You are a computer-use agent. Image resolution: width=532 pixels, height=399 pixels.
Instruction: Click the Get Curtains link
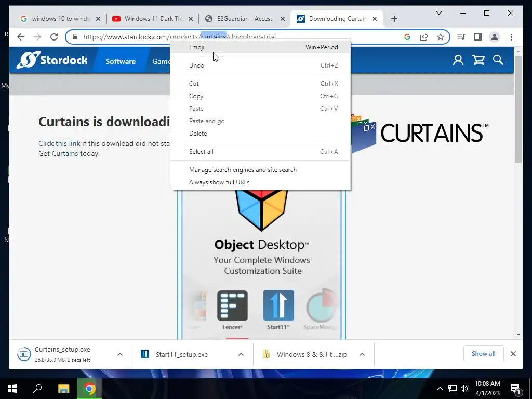58,153
